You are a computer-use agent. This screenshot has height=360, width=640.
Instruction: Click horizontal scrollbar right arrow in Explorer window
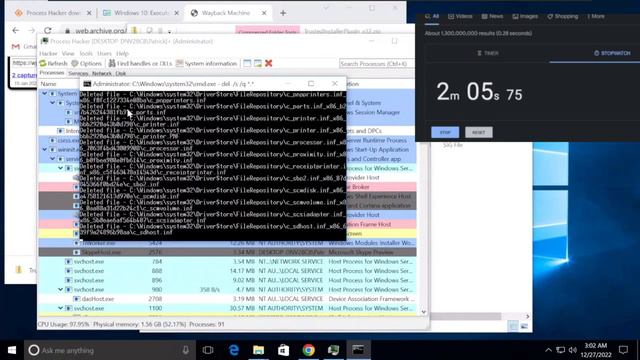tap(527, 316)
